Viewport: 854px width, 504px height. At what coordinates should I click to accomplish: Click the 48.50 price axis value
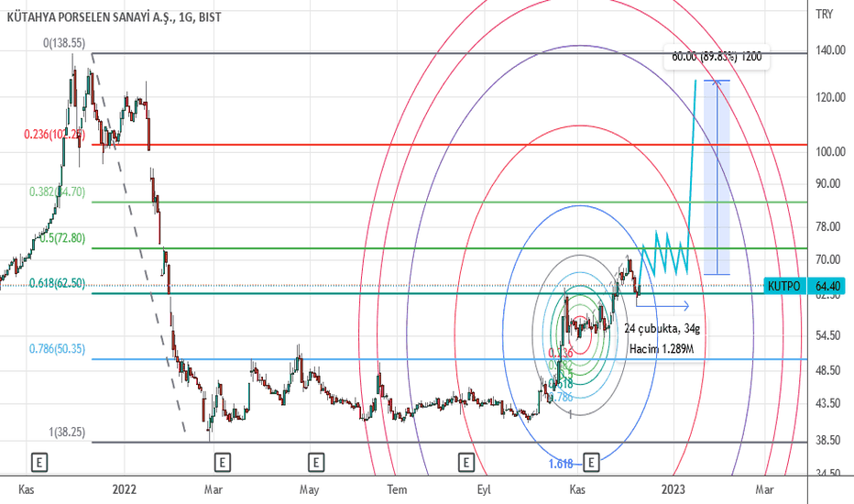click(827, 370)
